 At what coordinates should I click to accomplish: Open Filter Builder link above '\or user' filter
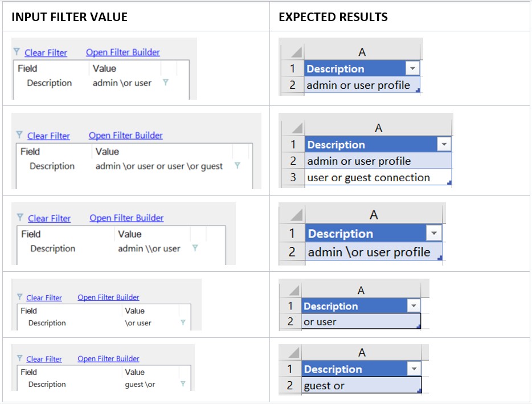[x=108, y=297]
